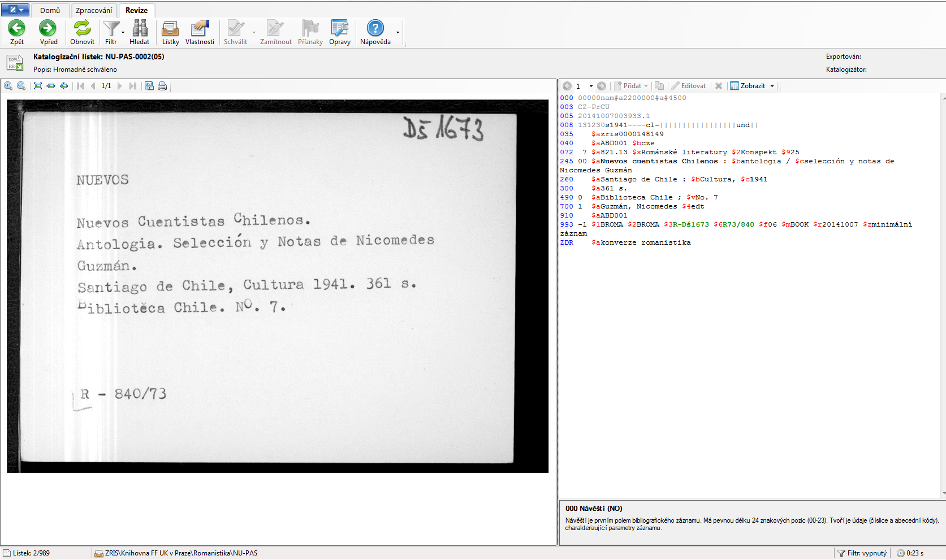Open the Nápověda help icon

point(375,28)
